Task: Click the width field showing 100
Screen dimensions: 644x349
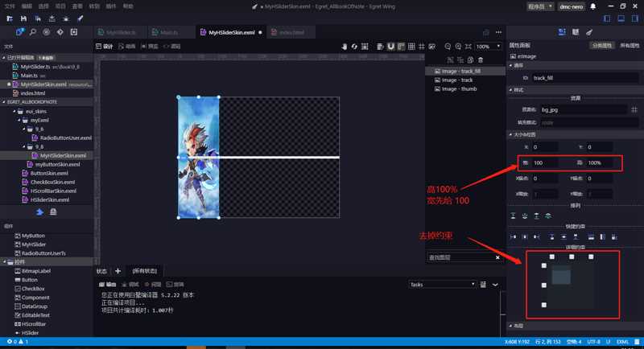Action: click(545, 162)
